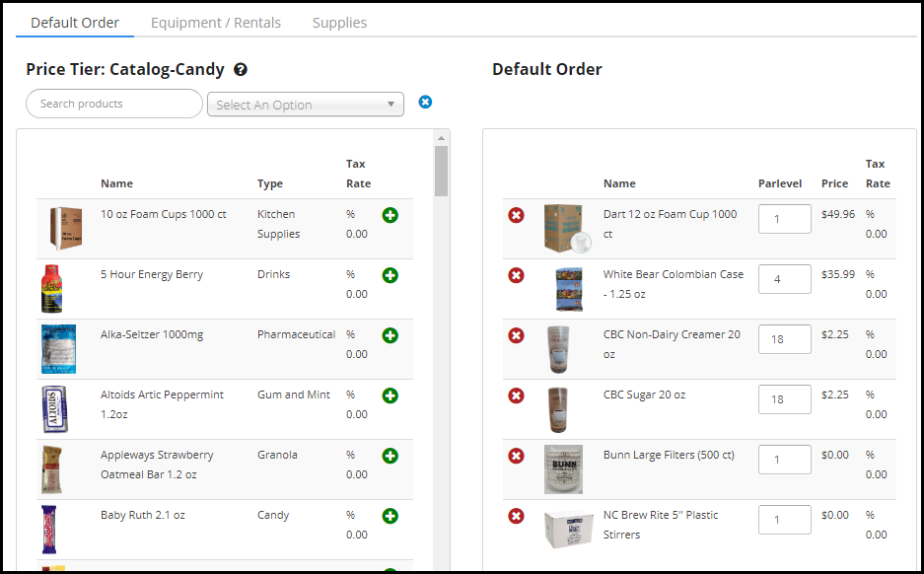Click the Granola type cell
Screen dimensions: 924x574
click(277, 455)
